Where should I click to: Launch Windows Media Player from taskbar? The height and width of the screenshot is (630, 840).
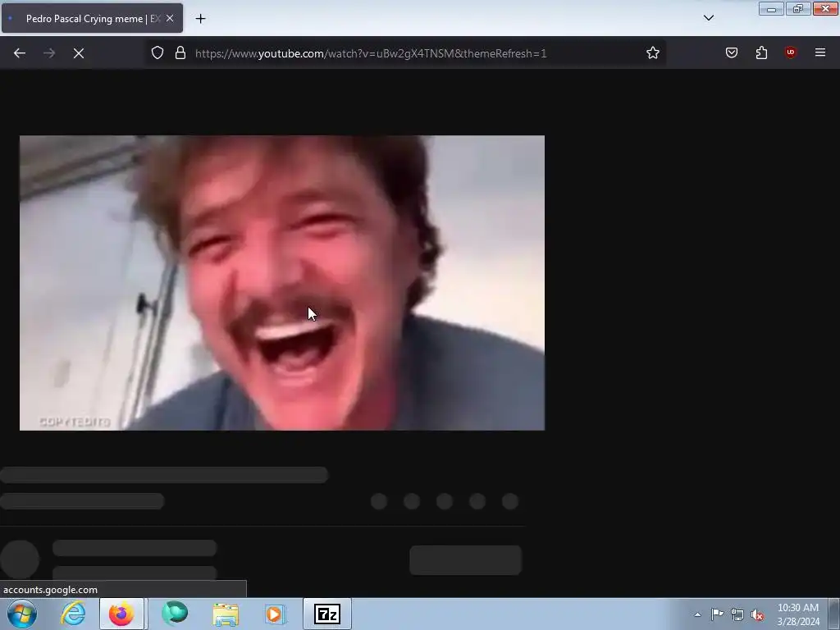click(276, 614)
